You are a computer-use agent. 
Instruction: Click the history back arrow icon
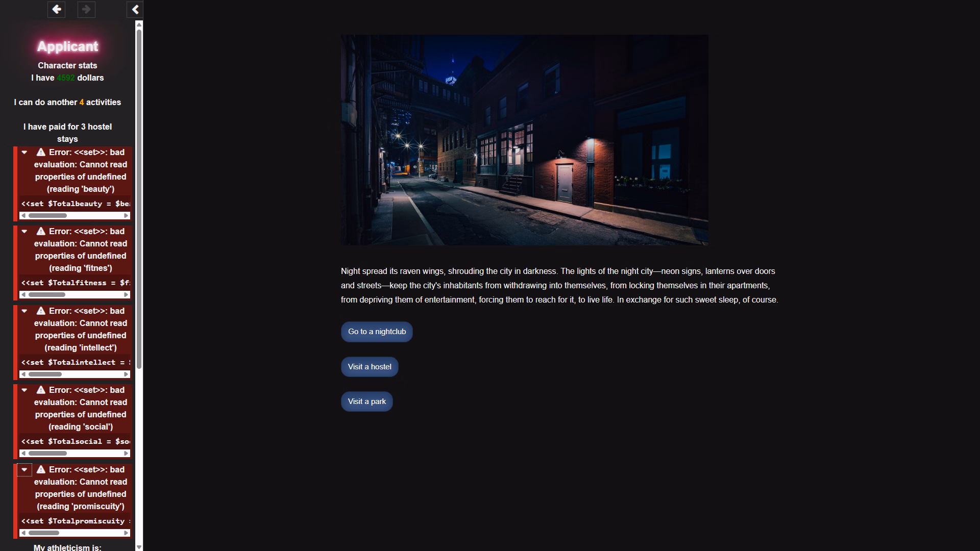(x=57, y=9)
